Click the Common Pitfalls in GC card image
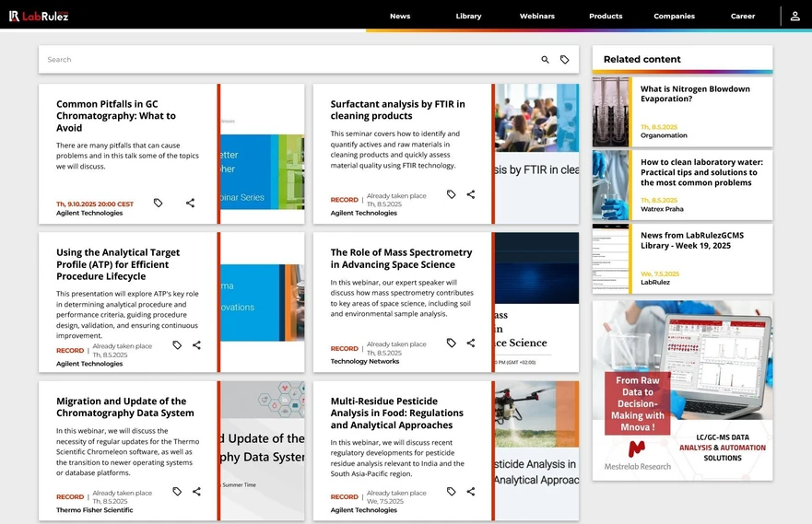 tap(263, 154)
